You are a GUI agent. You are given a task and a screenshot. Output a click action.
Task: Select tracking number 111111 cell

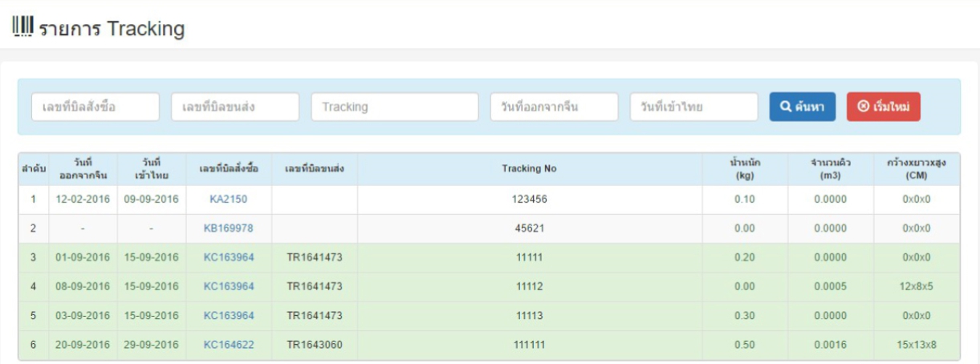530,345
